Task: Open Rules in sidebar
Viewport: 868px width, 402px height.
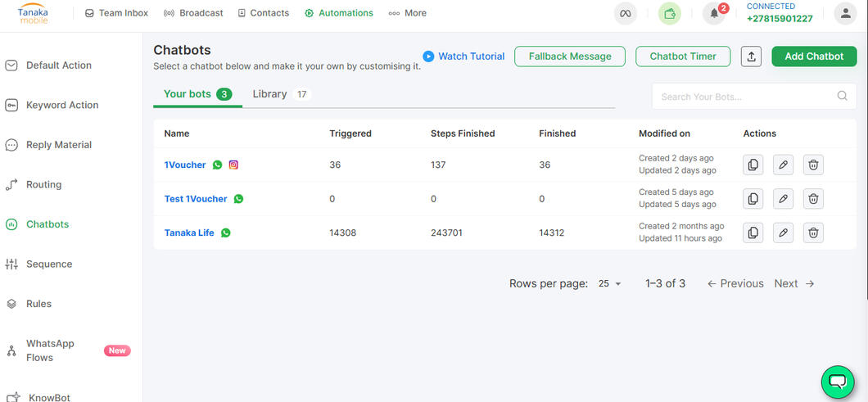Action: point(29,304)
